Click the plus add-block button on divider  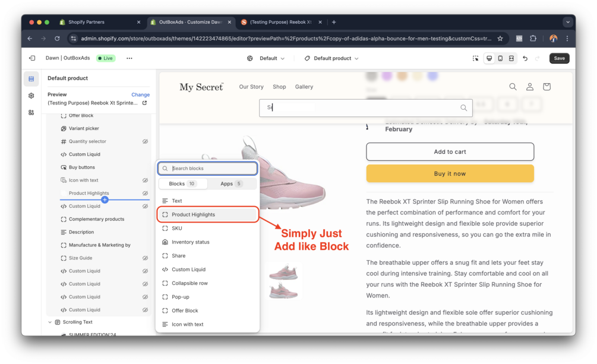[105, 200]
